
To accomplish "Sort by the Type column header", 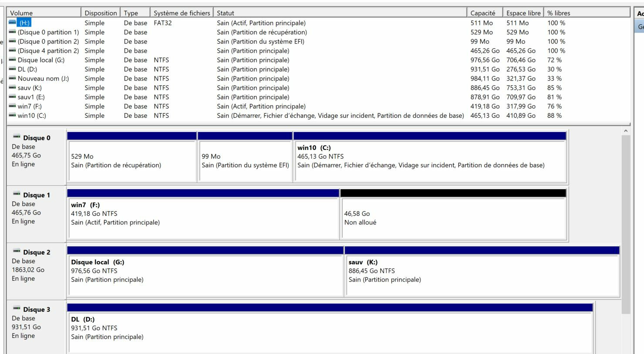I will [x=135, y=13].
